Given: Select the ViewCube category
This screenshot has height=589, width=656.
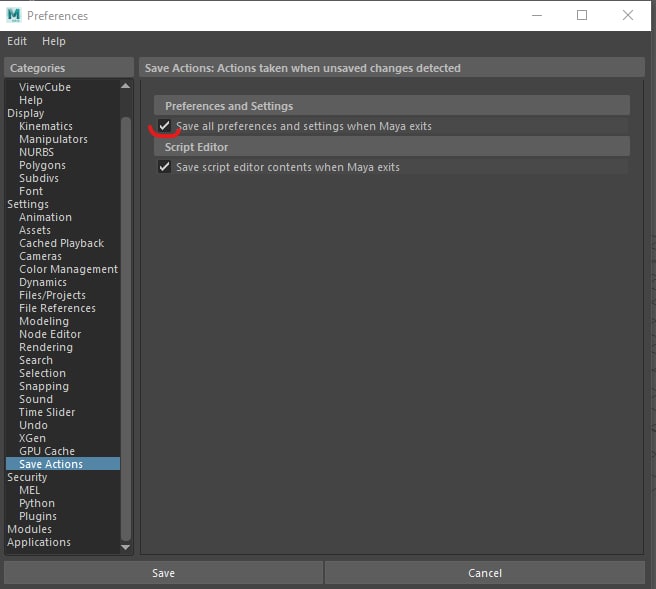Looking at the screenshot, I should (45, 87).
